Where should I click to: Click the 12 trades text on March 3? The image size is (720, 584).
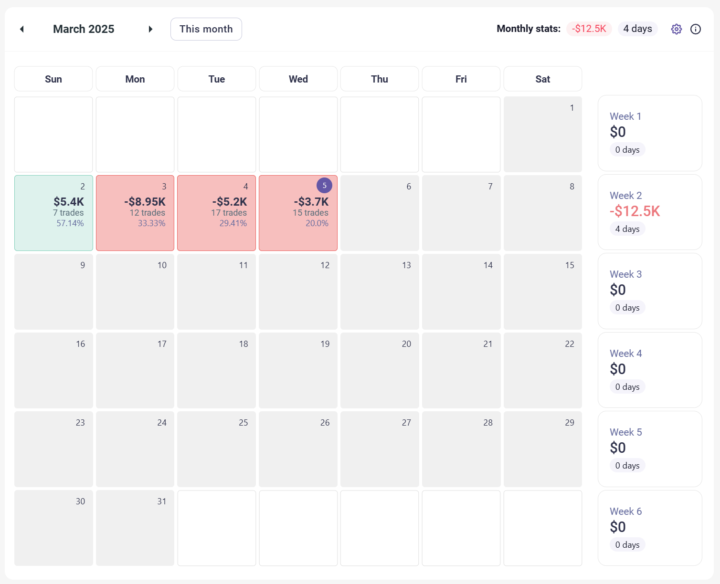click(x=147, y=213)
